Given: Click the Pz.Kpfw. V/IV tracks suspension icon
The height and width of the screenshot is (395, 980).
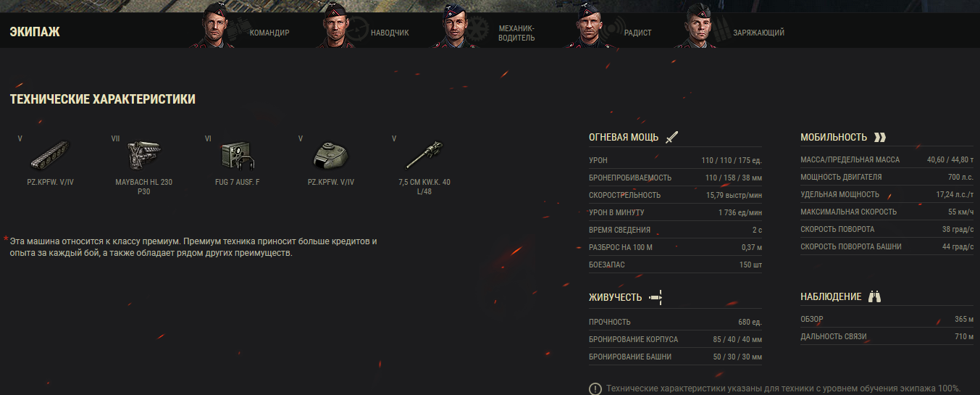Looking at the screenshot, I should tap(50, 154).
